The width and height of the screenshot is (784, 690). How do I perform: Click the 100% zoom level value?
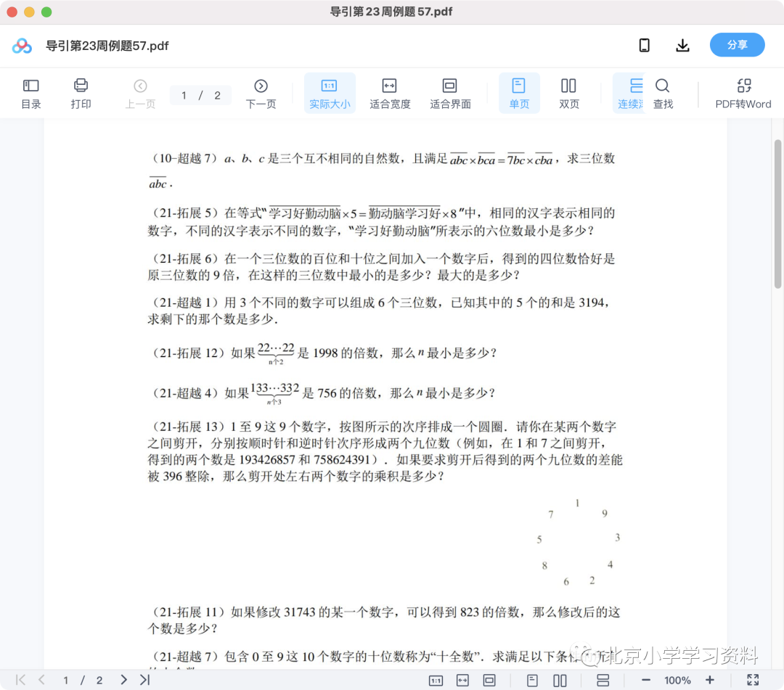[677, 681]
